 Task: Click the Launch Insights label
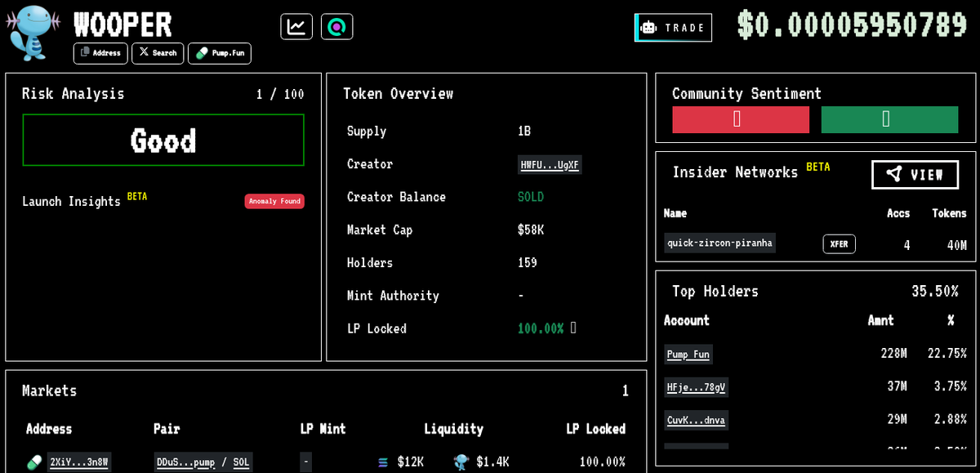pos(71,201)
